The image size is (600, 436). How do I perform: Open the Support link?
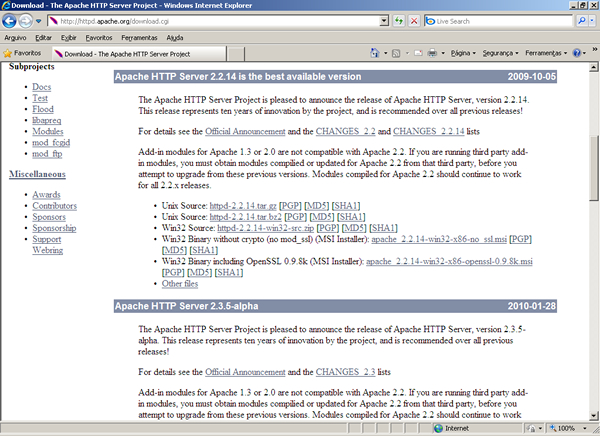coord(47,239)
